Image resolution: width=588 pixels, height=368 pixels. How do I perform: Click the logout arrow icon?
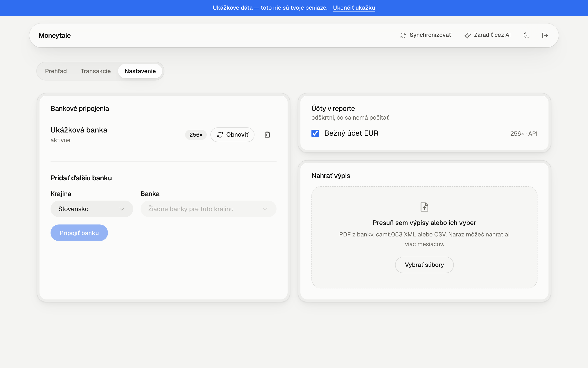545,35
